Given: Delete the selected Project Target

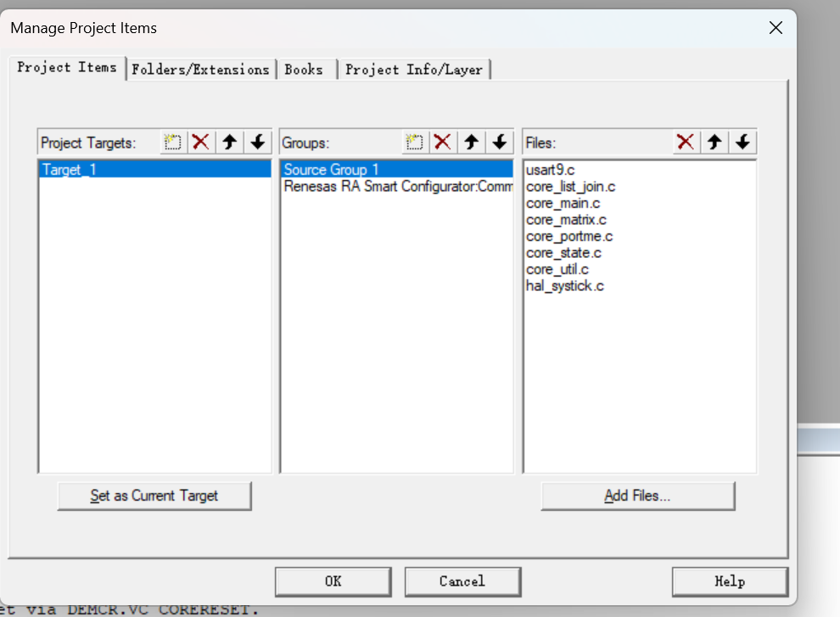Looking at the screenshot, I should (201, 143).
